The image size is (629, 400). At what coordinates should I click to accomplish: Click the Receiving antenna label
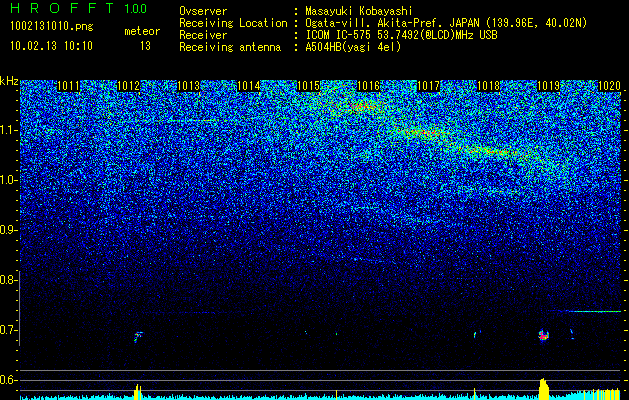tap(230, 47)
